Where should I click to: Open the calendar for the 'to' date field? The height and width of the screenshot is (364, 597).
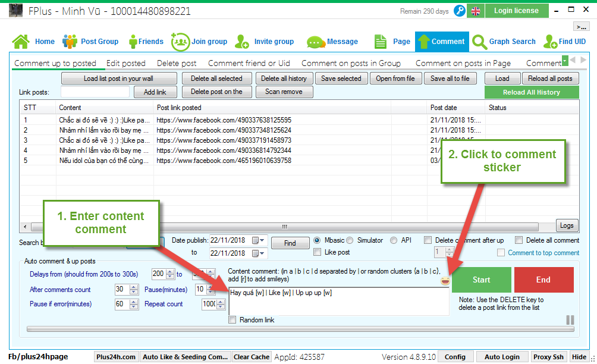click(258, 253)
